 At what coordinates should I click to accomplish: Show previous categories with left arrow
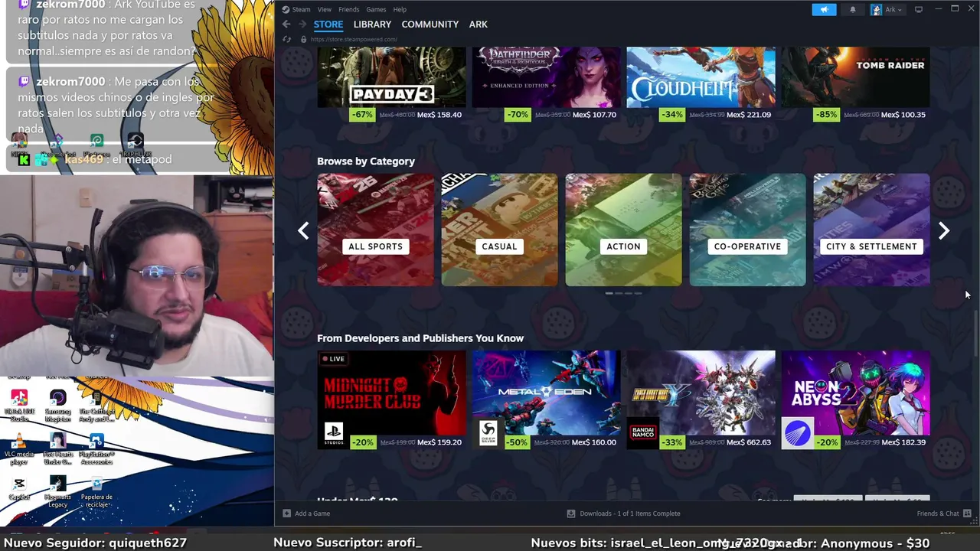coord(303,230)
